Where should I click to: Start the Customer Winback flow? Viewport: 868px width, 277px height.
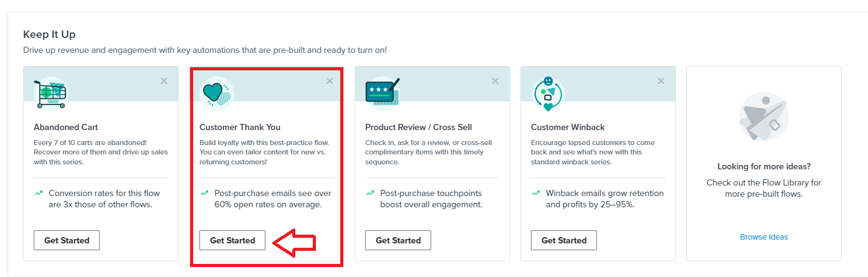[x=564, y=240]
